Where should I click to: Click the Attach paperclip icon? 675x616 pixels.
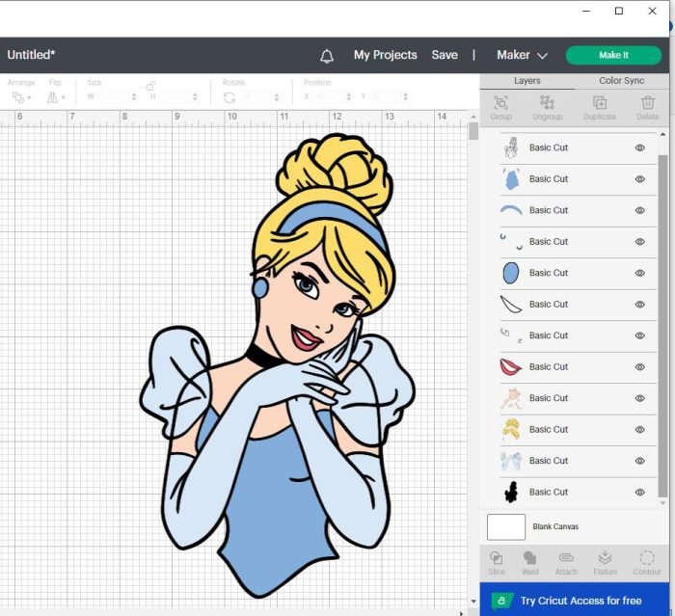coord(566,558)
